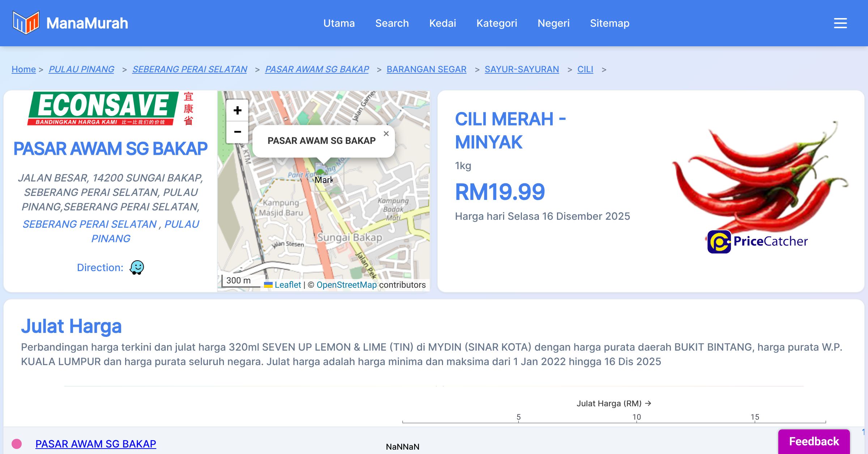Open the Feedback button
This screenshot has width=868, height=454.
pyautogui.click(x=814, y=441)
